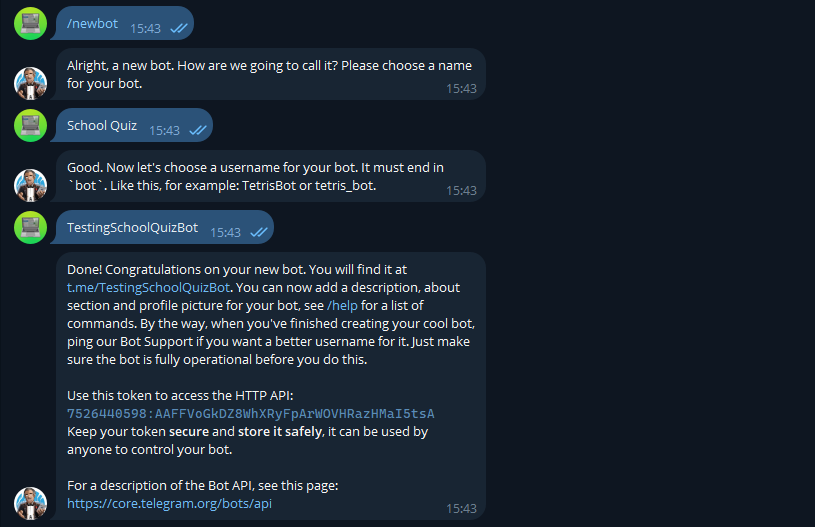Click the 'Good. Now let's choose' message

[x=255, y=176]
